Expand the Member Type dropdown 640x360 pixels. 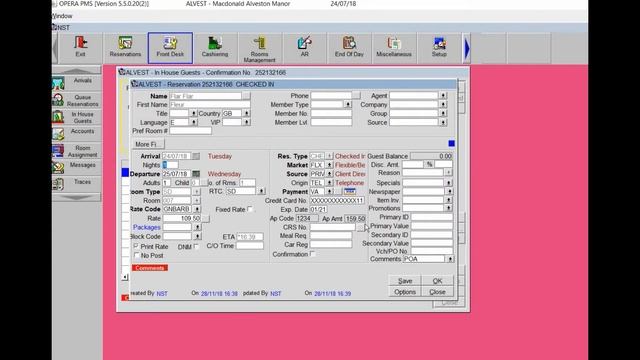pyautogui.click(x=348, y=104)
